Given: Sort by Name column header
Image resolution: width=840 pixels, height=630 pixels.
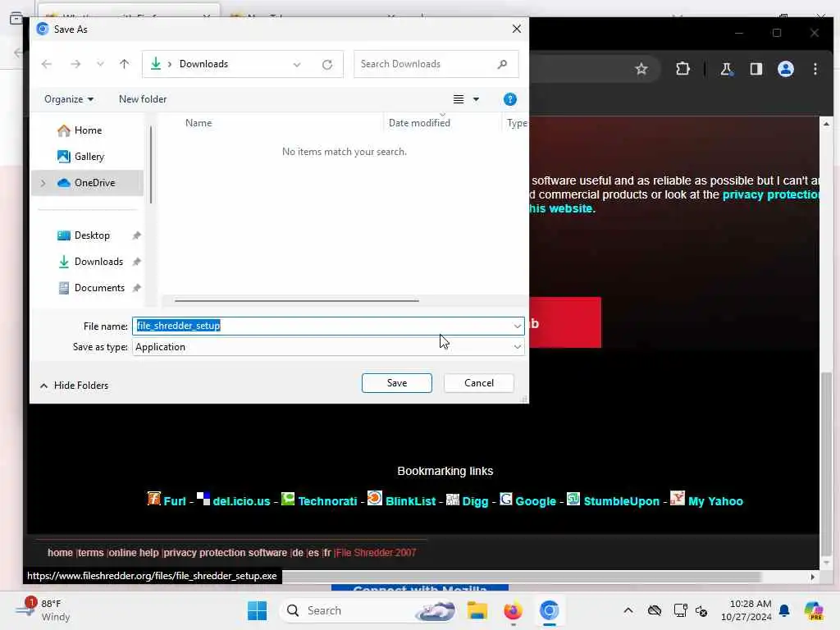Looking at the screenshot, I should pyautogui.click(x=199, y=123).
